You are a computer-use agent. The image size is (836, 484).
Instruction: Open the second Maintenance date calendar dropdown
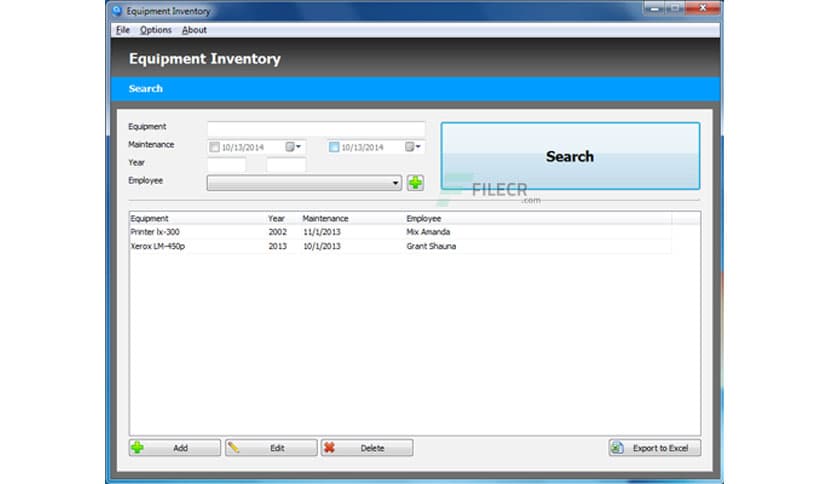(413, 147)
